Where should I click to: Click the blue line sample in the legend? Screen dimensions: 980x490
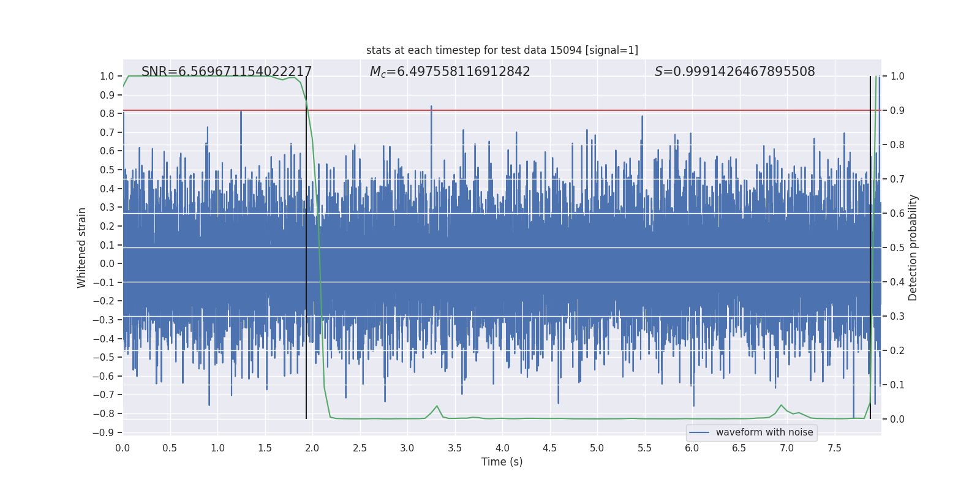coord(699,432)
